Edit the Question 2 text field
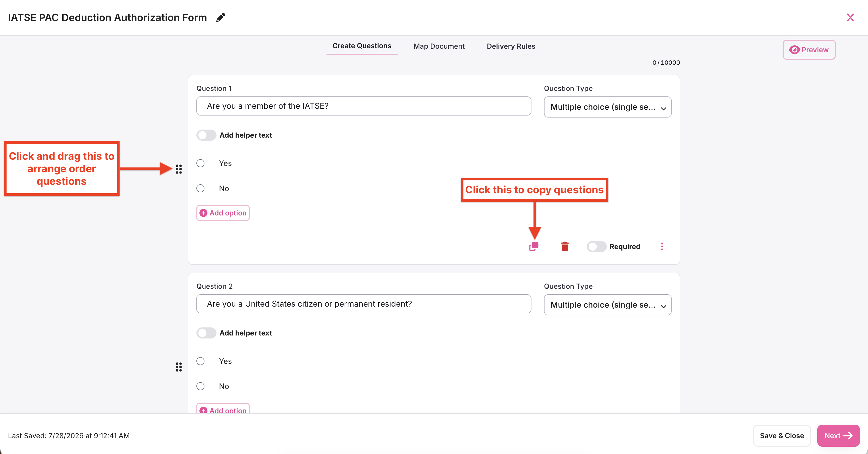The width and height of the screenshot is (868, 454). [364, 304]
